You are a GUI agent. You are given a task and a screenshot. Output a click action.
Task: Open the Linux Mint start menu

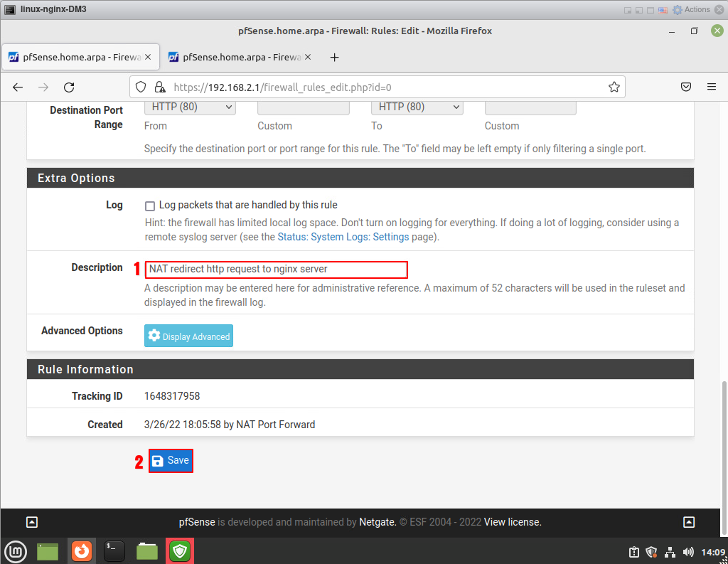coord(15,550)
